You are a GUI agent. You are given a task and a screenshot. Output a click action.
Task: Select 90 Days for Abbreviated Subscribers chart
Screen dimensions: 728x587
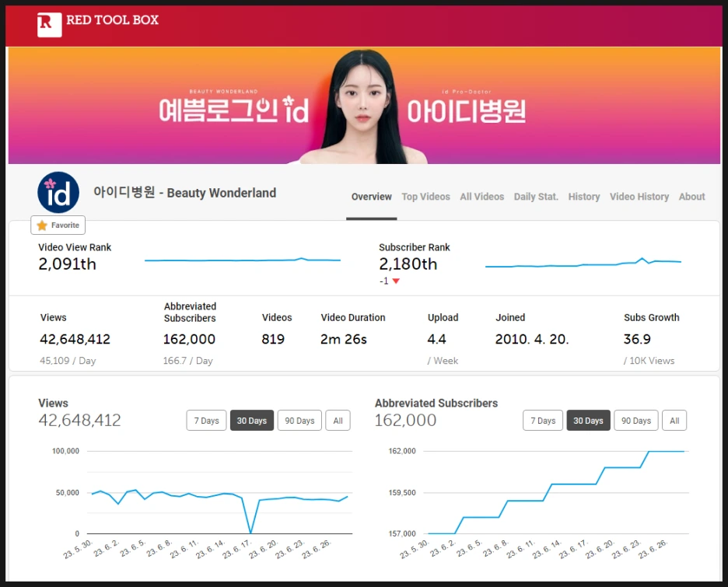coord(636,421)
